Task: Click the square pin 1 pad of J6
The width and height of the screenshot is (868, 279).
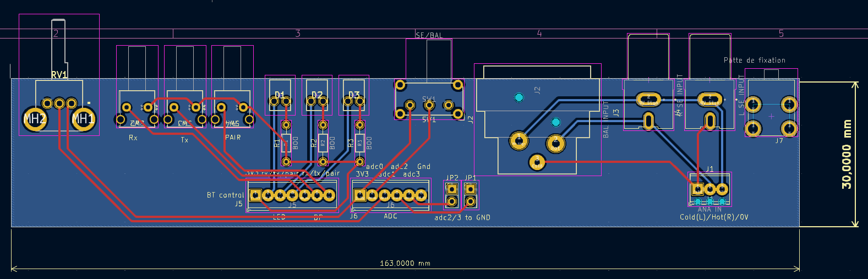Action: pyautogui.click(x=360, y=195)
